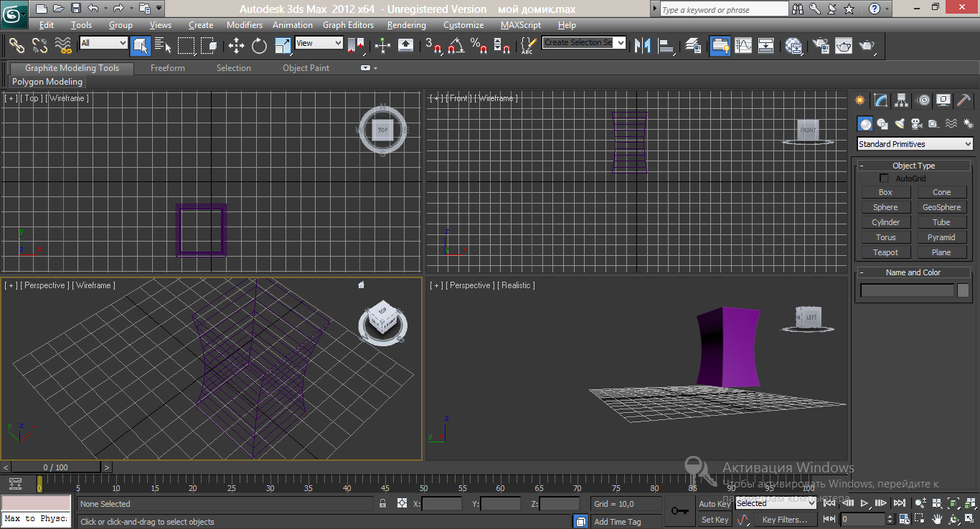Select the Select and Rotate tool

[x=259, y=46]
